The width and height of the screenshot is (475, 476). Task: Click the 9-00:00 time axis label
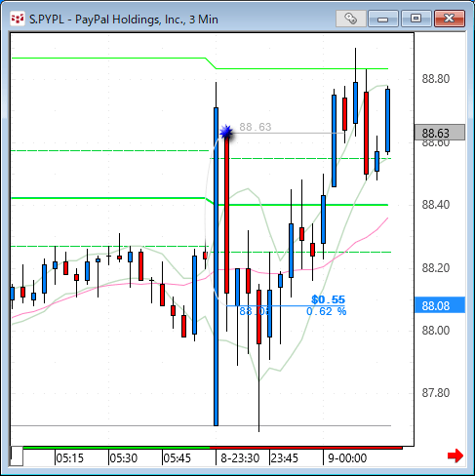coord(347,458)
